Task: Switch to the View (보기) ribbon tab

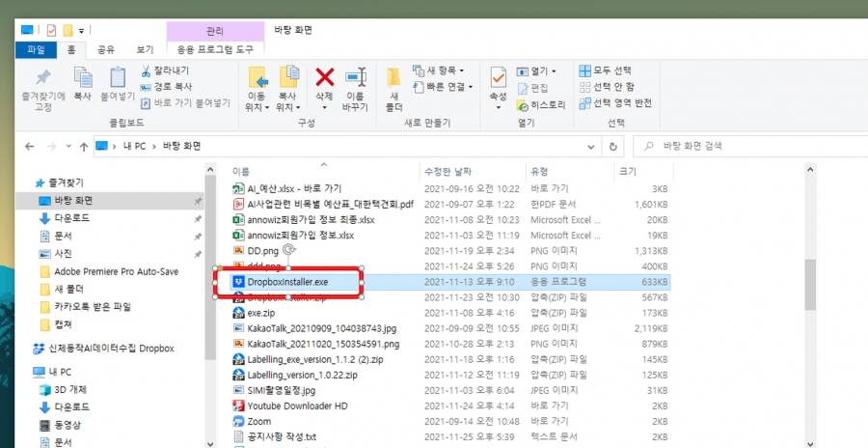Action: pyautogui.click(x=145, y=49)
